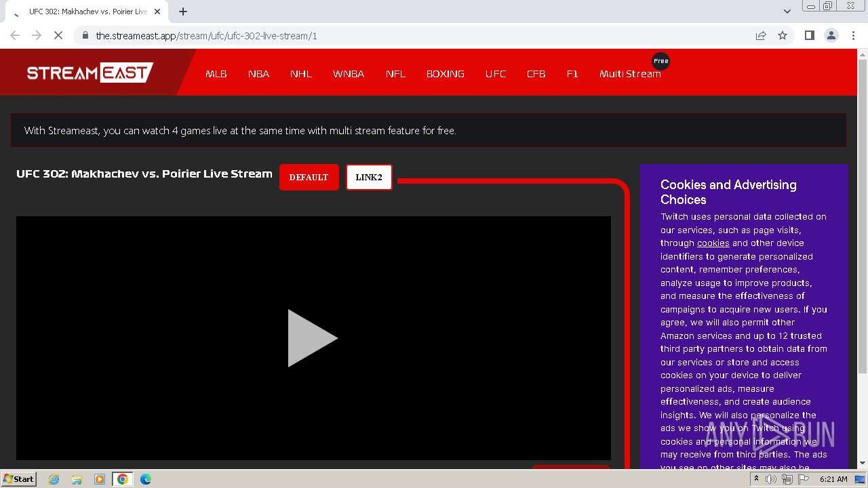Play the UFC 302 video stream

click(313, 338)
